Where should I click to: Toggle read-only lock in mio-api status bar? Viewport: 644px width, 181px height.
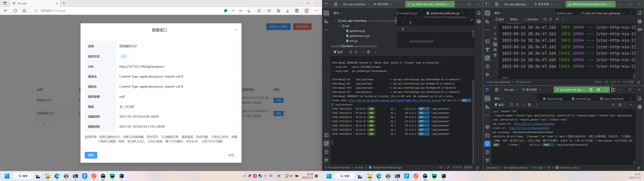tap(638, 168)
